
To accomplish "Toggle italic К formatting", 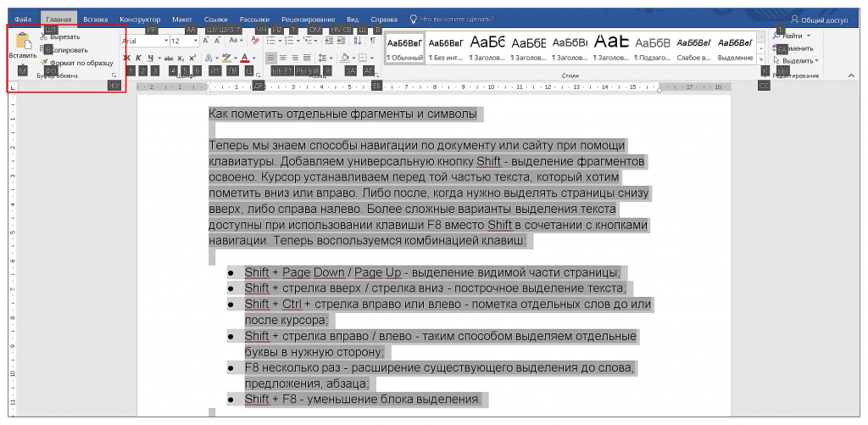I will [139, 59].
